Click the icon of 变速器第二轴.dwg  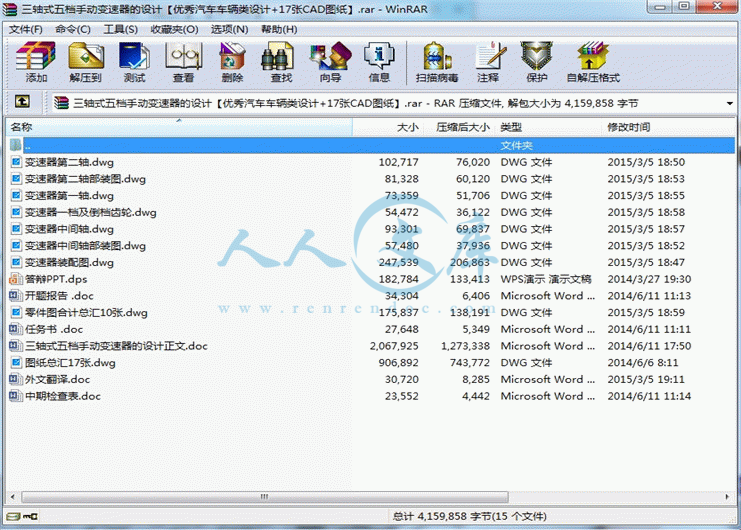click(16, 162)
